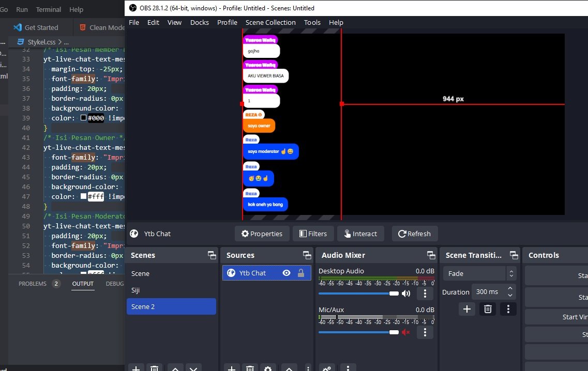Open the OBS Tools menu
The image size is (588, 371).
312,23
